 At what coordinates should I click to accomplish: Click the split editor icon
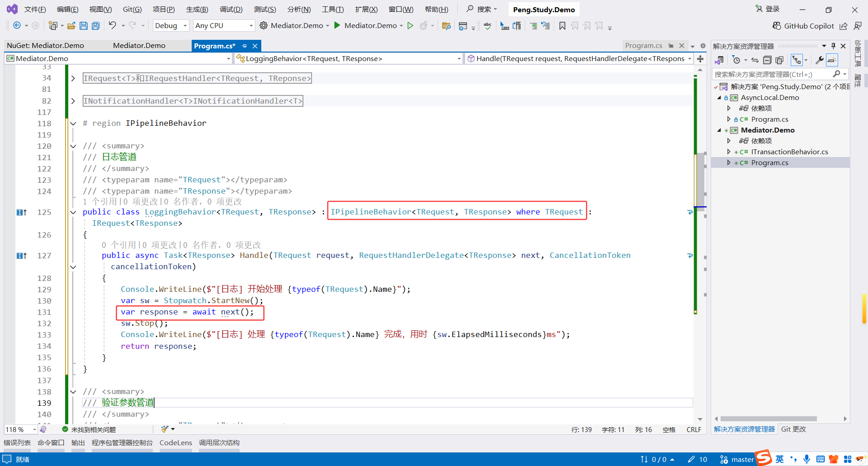[x=700, y=58]
